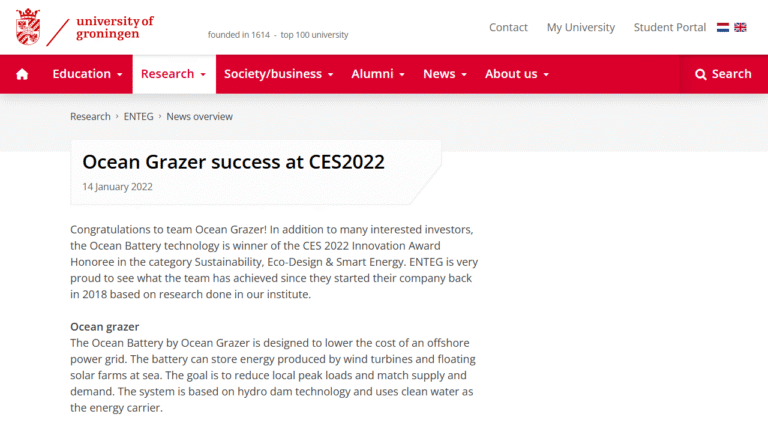The image size is (768, 432).
Task: Click the magnifying glass search icon
Action: pos(701,74)
